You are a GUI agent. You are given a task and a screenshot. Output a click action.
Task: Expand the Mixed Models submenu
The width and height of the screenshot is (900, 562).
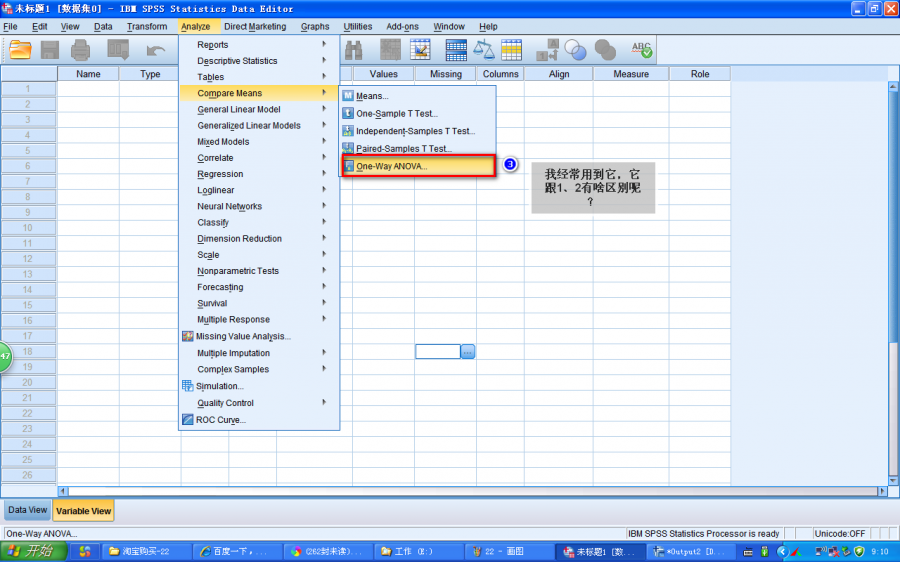(x=259, y=141)
